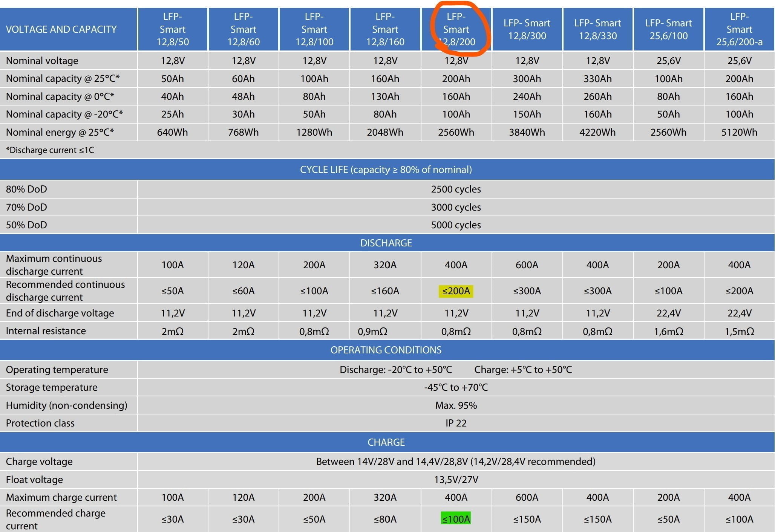
Task: Click the 1,5mΩ internal resistance value
Action: 740,332
